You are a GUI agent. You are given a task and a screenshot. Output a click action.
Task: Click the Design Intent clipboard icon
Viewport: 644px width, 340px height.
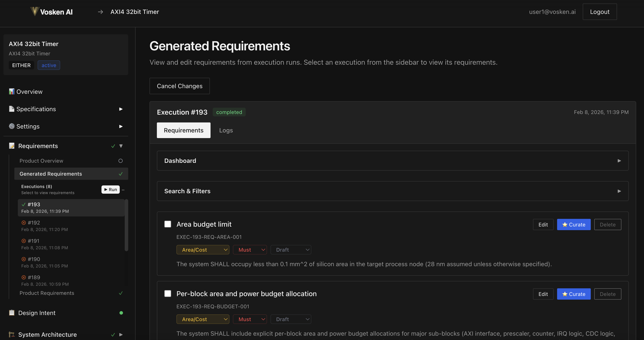point(12,312)
